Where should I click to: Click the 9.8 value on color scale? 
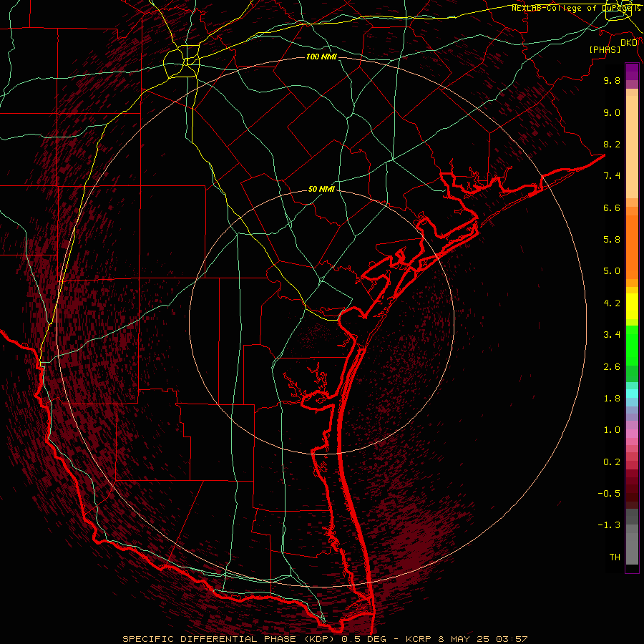(x=612, y=80)
